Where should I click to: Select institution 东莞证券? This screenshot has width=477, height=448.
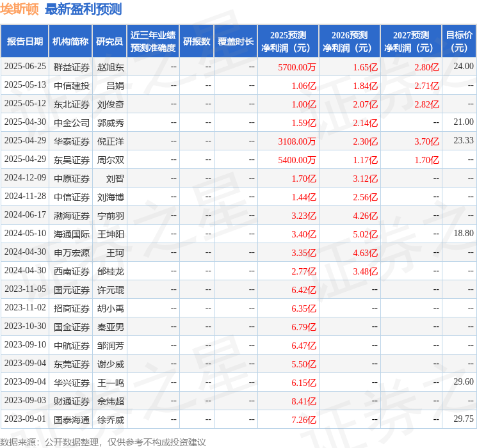pos(72,364)
